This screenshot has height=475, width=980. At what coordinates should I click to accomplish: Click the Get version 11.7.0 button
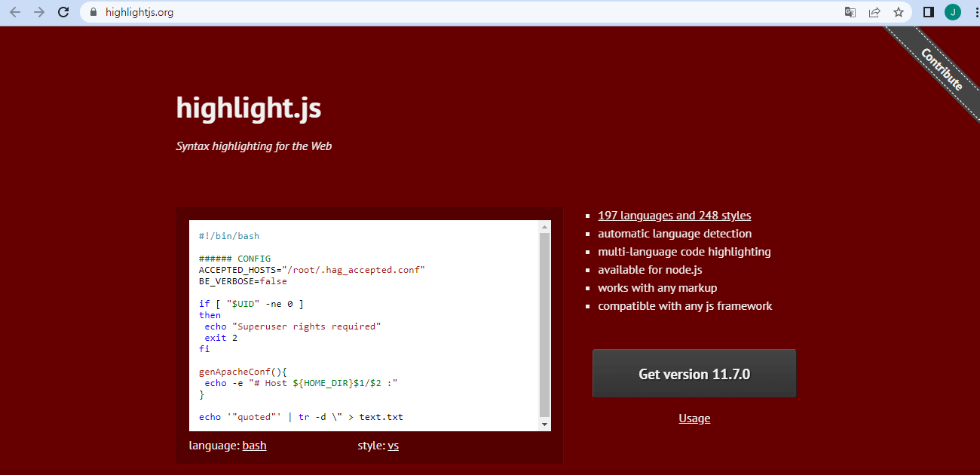click(694, 372)
